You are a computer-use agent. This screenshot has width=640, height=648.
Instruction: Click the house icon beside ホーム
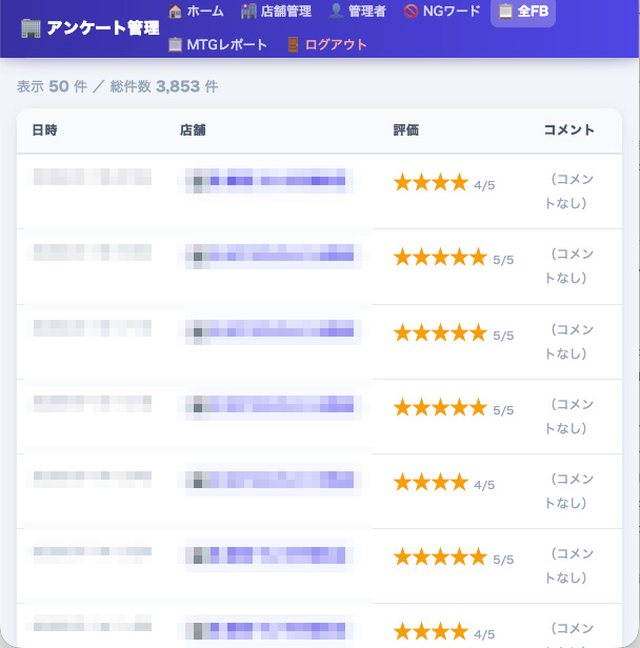pyautogui.click(x=175, y=11)
